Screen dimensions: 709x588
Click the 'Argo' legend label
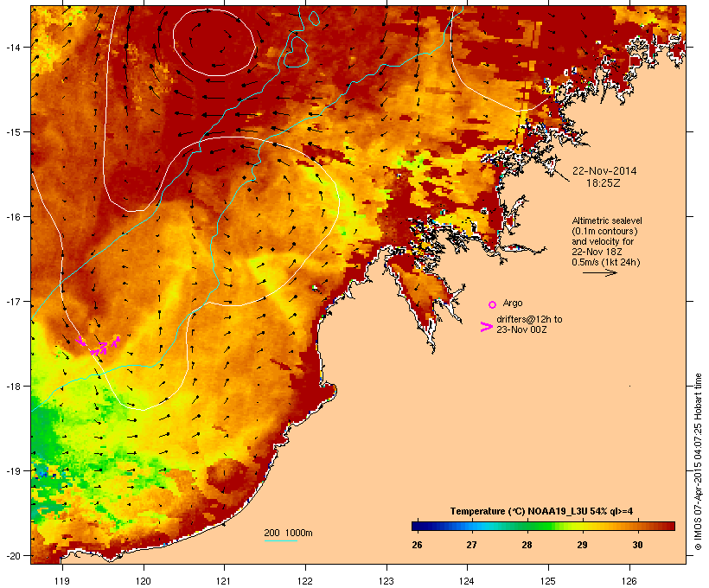click(x=513, y=303)
